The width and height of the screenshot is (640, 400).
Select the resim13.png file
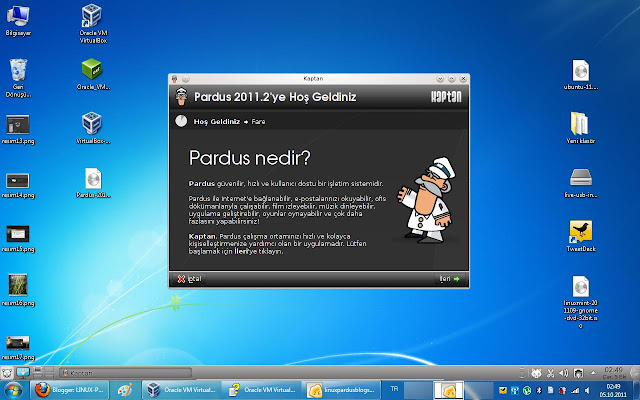click(18, 129)
